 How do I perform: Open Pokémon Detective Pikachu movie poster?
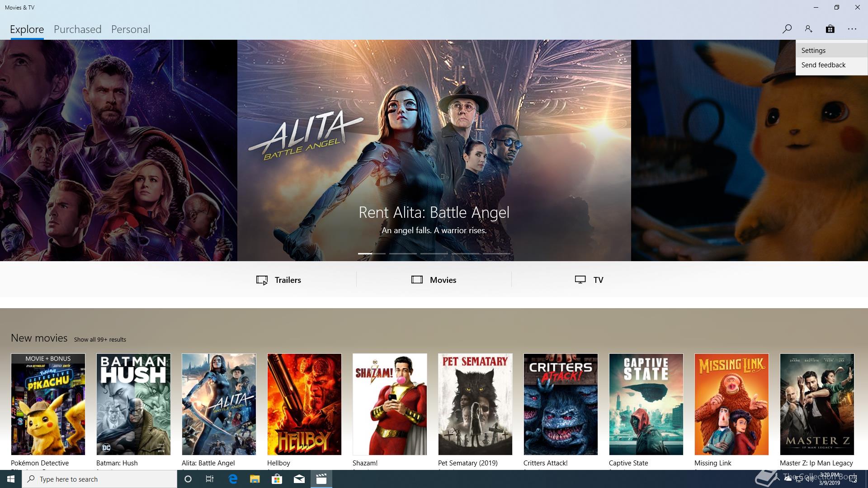48,404
